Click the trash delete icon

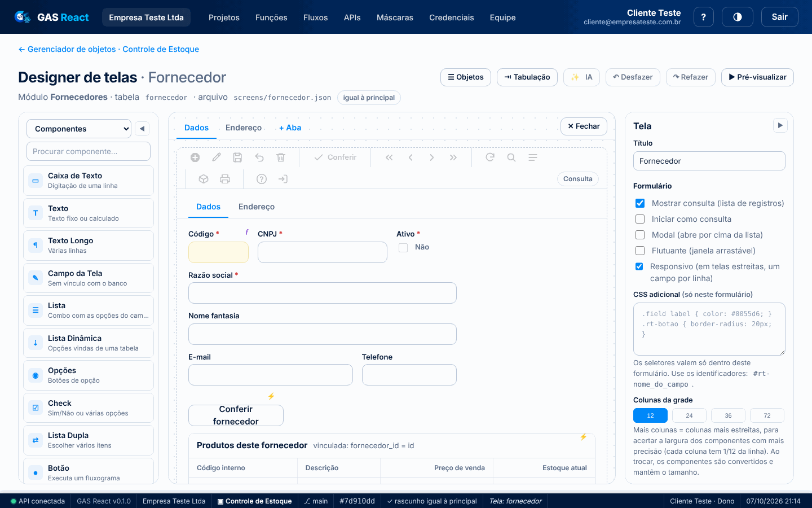tap(281, 157)
